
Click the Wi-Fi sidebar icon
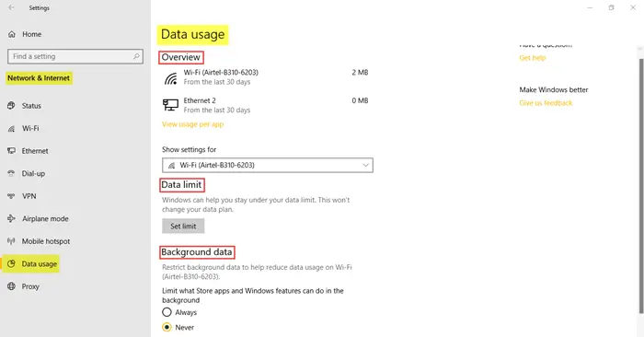point(11,129)
